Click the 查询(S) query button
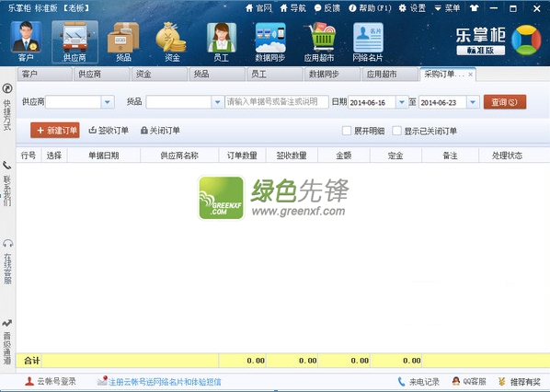Image resolution: width=550 pixels, height=392 pixels. coord(505,102)
